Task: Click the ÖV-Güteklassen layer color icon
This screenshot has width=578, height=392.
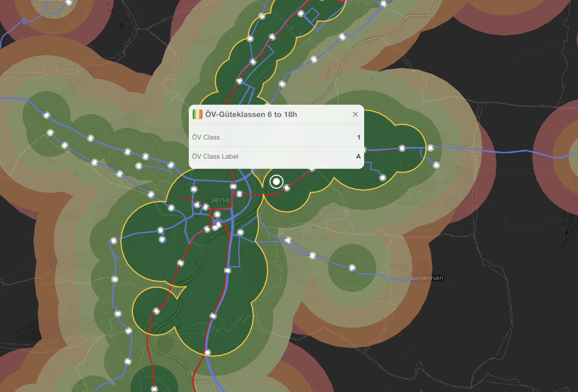Action: (x=197, y=114)
